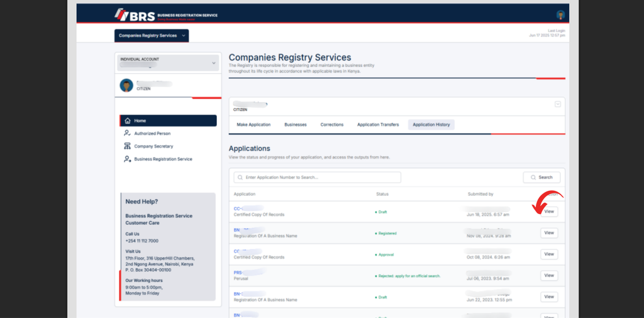Open the Company Secretary menu item
Image resolution: width=644 pixels, height=318 pixels.
click(x=153, y=146)
